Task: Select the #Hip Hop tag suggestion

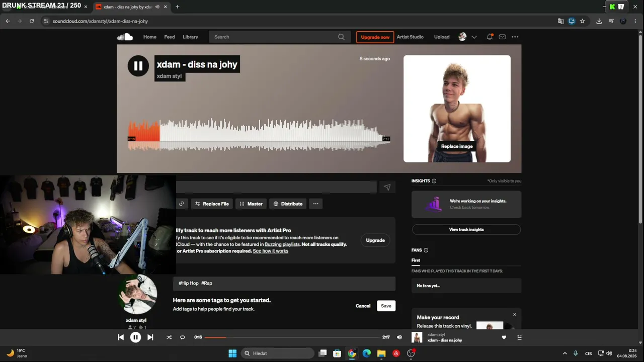Action: coord(189,283)
